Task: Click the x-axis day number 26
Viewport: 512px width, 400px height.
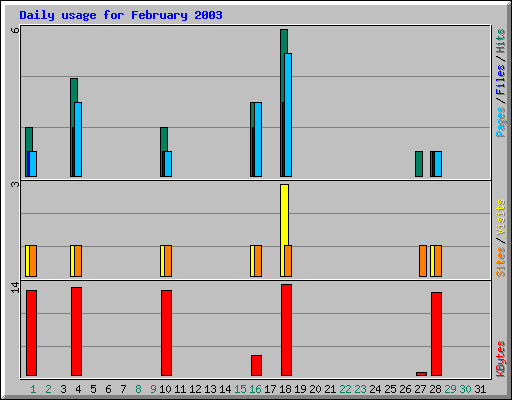Action: pos(405,389)
